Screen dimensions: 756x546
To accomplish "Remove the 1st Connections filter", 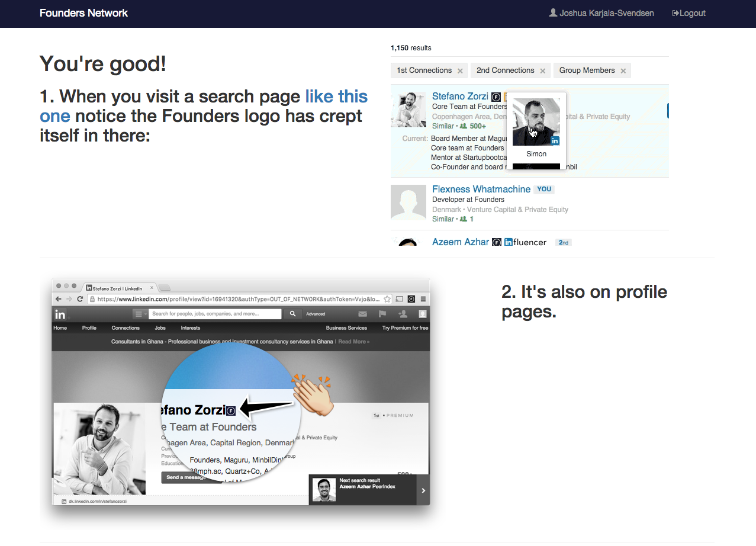I will tap(460, 70).
